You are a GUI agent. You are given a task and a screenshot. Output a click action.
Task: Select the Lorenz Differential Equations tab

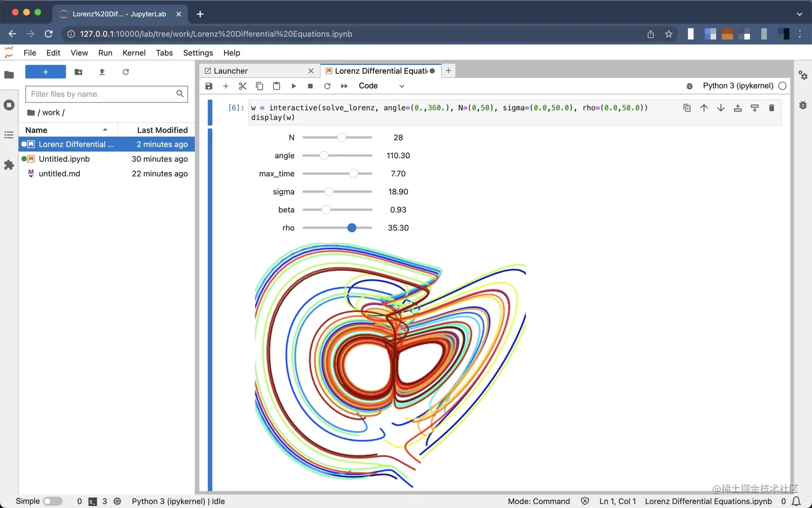click(381, 71)
